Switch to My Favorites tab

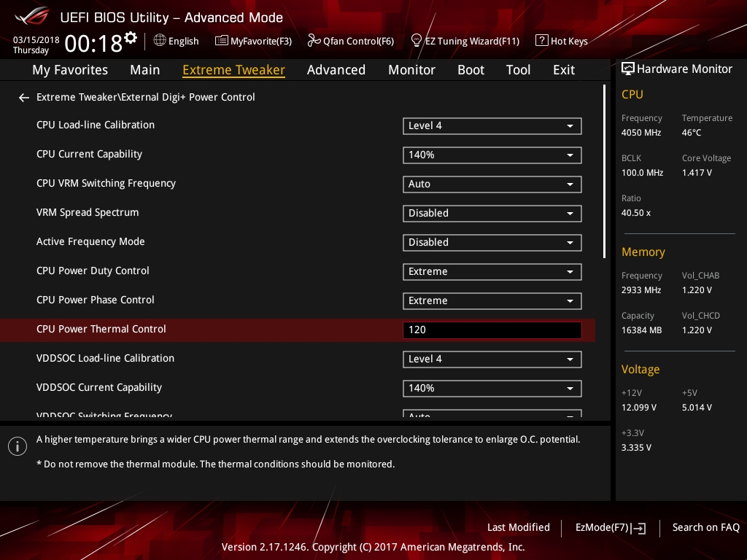coord(70,70)
